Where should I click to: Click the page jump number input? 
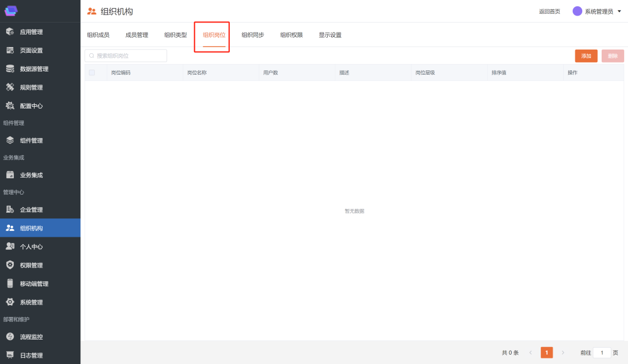pos(602,353)
